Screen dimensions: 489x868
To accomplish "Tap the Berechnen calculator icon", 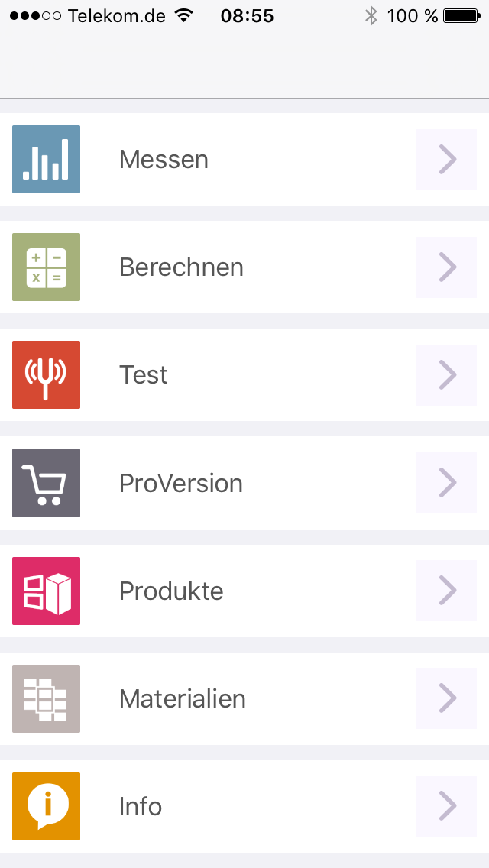I will tap(46, 267).
